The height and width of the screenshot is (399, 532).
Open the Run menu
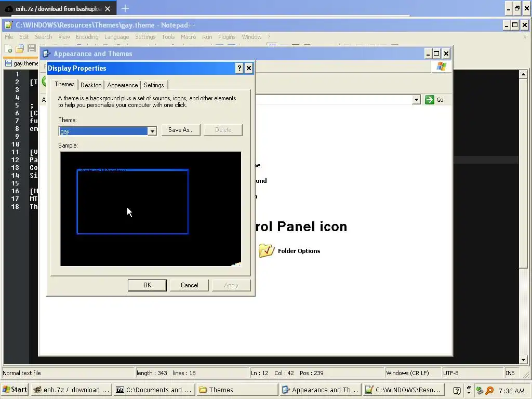point(207,37)
